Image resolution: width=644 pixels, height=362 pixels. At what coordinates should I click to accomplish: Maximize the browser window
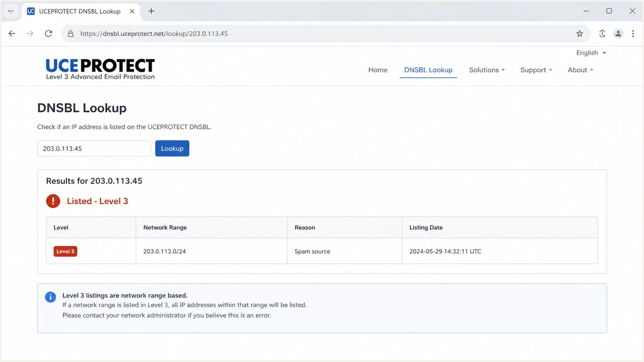click(x=609, y=11)
